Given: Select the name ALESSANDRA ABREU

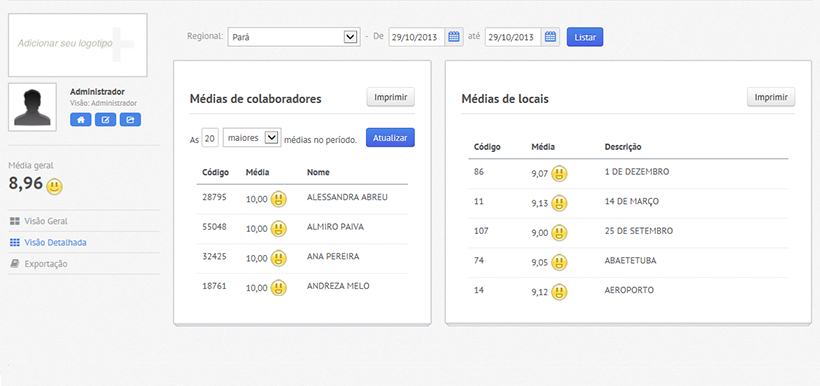Looking at the screenshot, I should [348, 197].
